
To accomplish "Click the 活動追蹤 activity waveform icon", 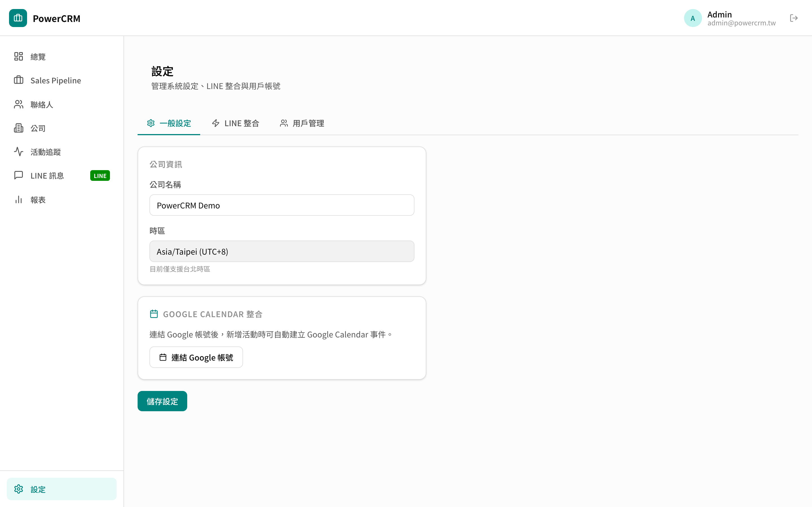I will coord(18,152).
